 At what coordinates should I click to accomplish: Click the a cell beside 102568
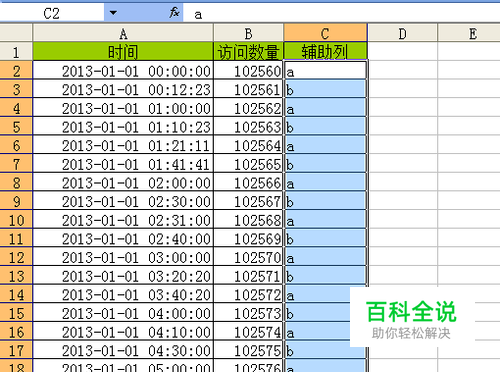point(325,220)
